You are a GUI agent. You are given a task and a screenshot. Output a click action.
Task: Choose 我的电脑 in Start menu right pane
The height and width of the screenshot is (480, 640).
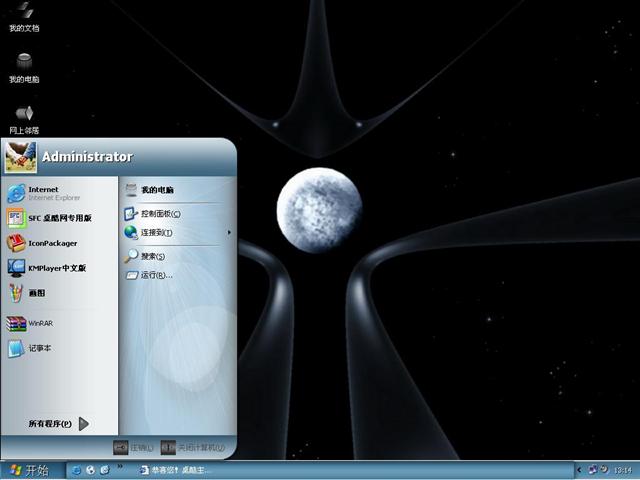click(157, 189)
